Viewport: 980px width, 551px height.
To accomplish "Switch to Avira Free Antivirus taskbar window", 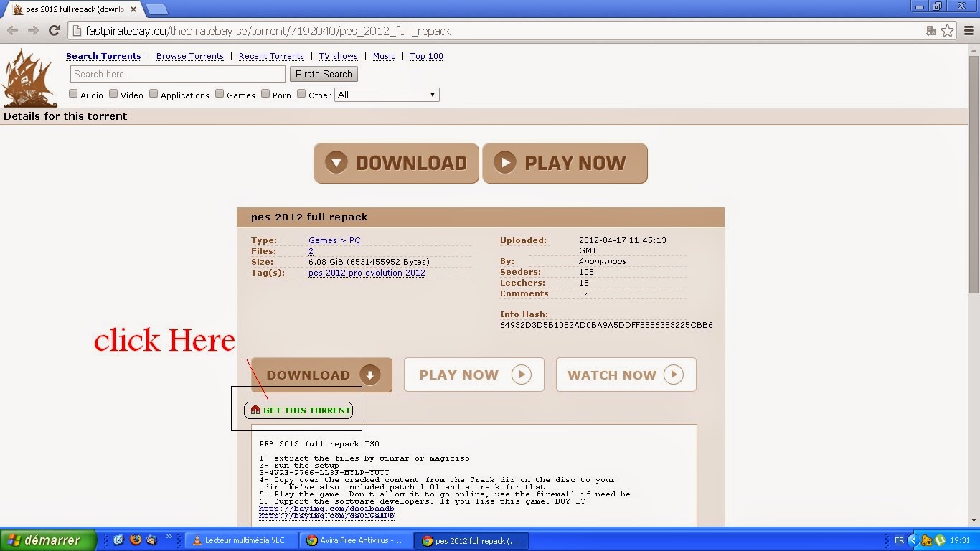I will [x=355, y=540].
